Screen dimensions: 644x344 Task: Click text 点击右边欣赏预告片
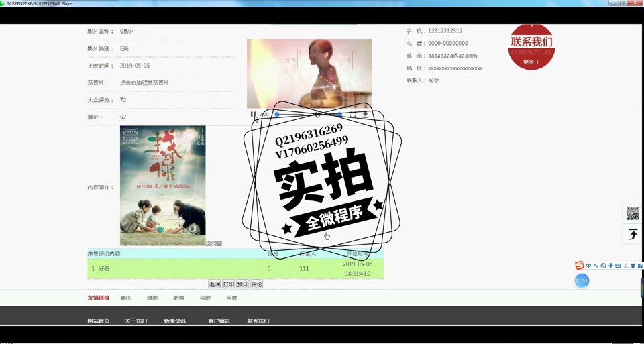(x=145, y=83)
